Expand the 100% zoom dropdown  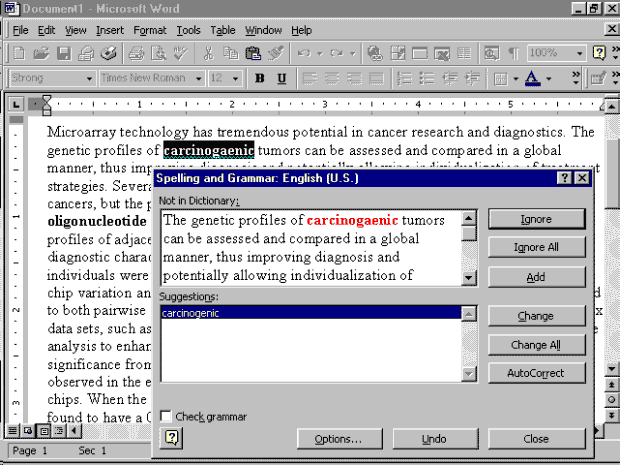(x=580, y=53)
